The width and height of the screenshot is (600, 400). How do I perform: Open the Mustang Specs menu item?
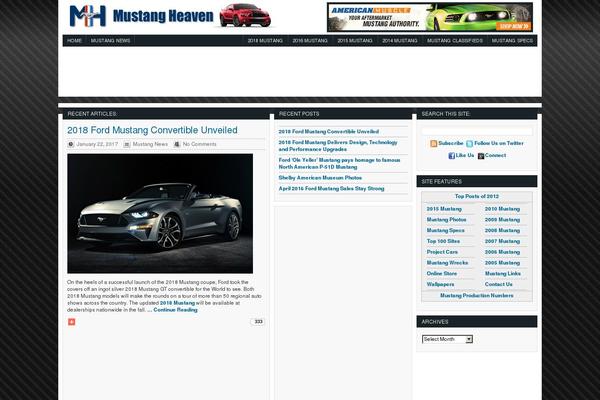coord(512,41)
